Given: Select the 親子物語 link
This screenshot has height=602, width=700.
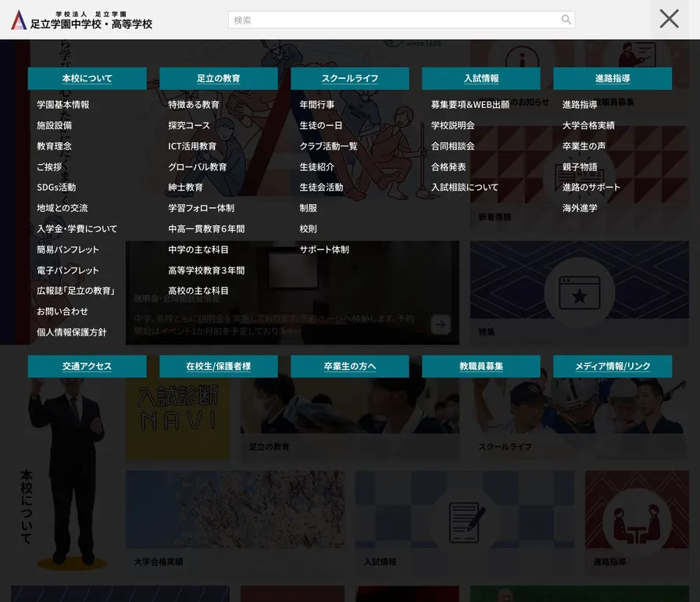Looking at the screenshot, I should pyautogui.click(x=580, y=167).
